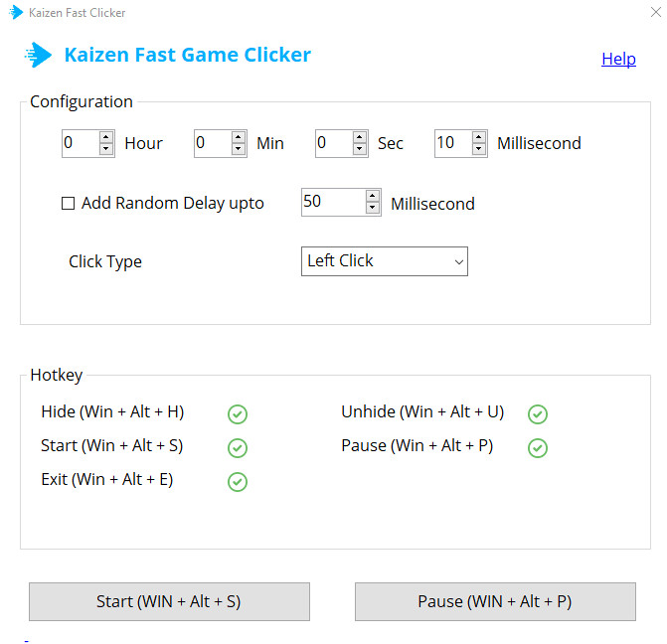The height and width of the screenshot is (644, 667).
Task: Decrease the Min value with the down arrow
Action: 239,149
